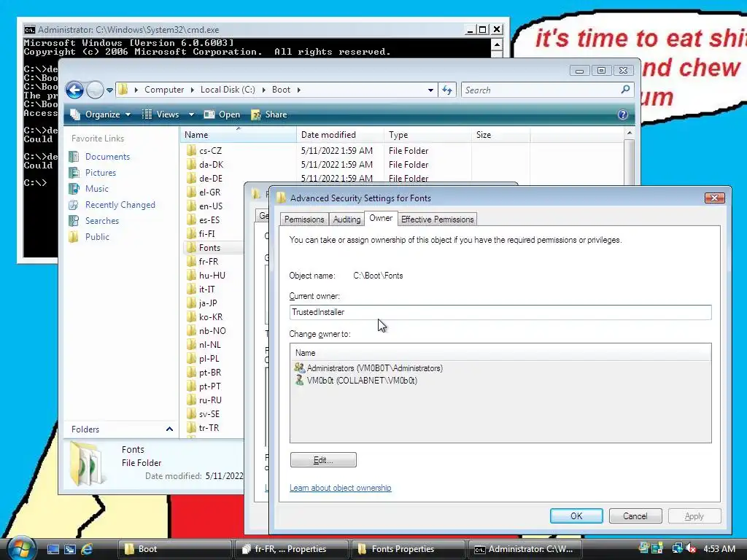Screen dimensions: 747x560
Task: Open Learn about object ownership link
Action: coord(340,488)
